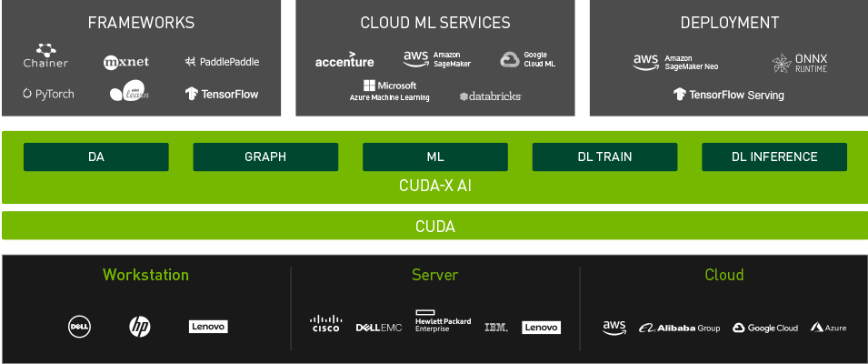Select the PaddlePaddle logo
Viewport: 868px width, 364px height.
point(222,62)
